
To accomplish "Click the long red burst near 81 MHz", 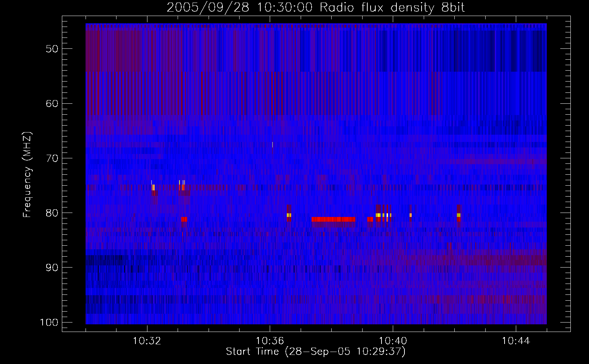I will pyautogui.click(x=333, y=219).
